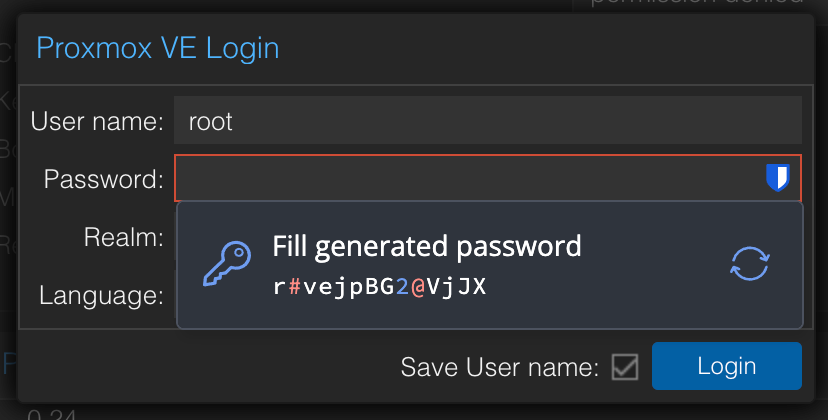This screenshot has height=420, width=828.
Task: Focus the User name field containing root
Action: point(488,120)
